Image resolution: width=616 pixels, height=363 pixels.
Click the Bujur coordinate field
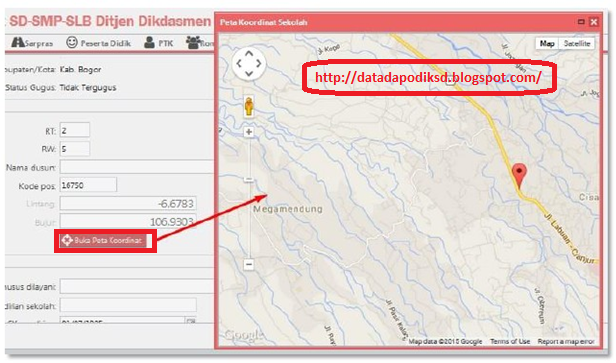[x=128, y=222]
